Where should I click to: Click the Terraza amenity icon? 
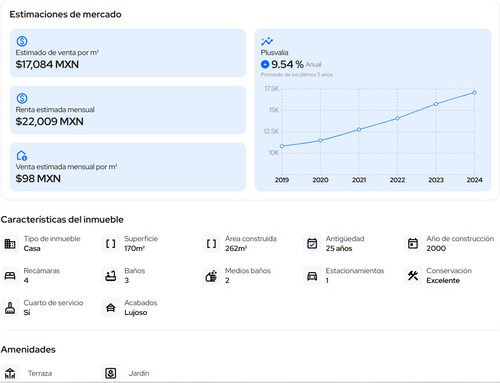[10, 373]
